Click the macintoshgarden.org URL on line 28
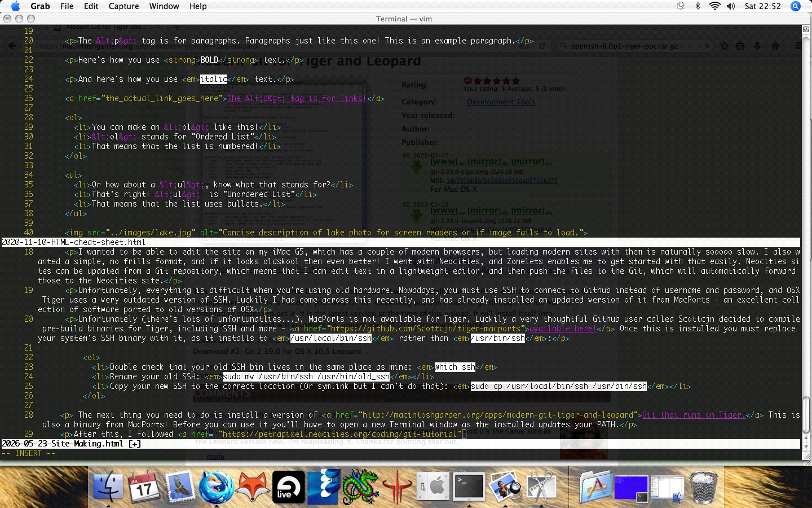 498,415
